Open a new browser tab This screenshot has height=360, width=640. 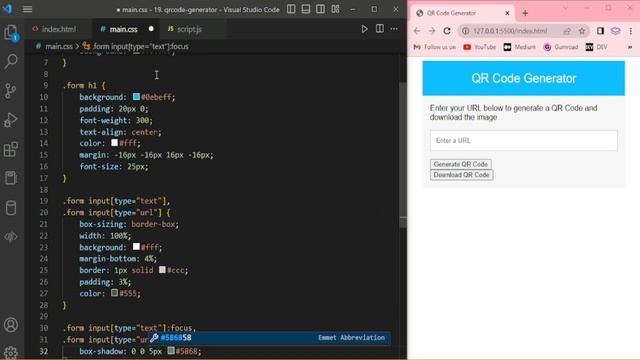pyautogui.click(x=525, y=13)
